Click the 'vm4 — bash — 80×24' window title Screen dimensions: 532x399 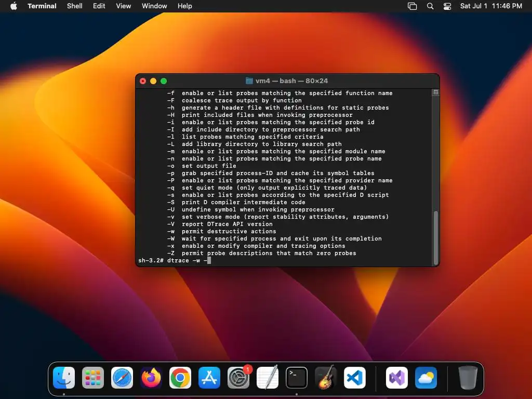click(x=292, y=81)
